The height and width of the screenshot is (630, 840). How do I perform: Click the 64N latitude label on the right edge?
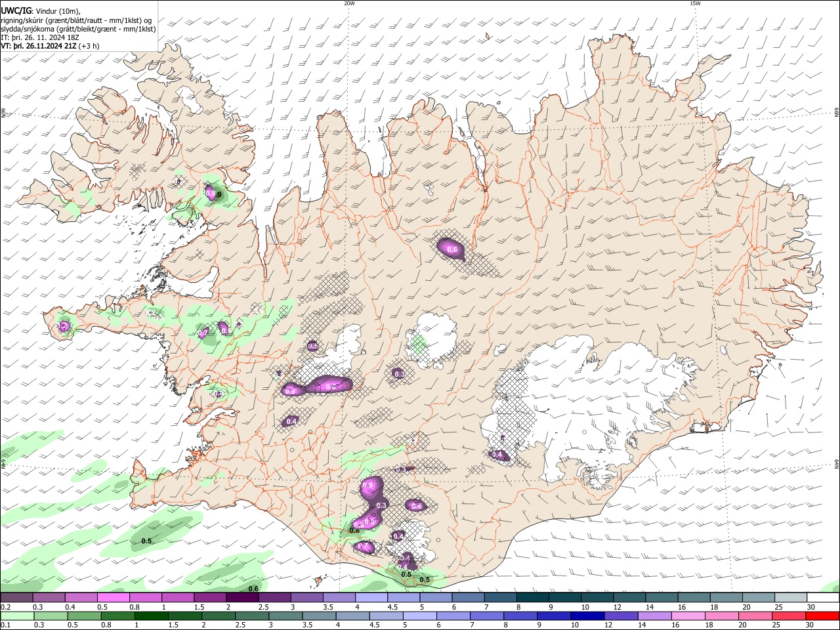(837, 463)
